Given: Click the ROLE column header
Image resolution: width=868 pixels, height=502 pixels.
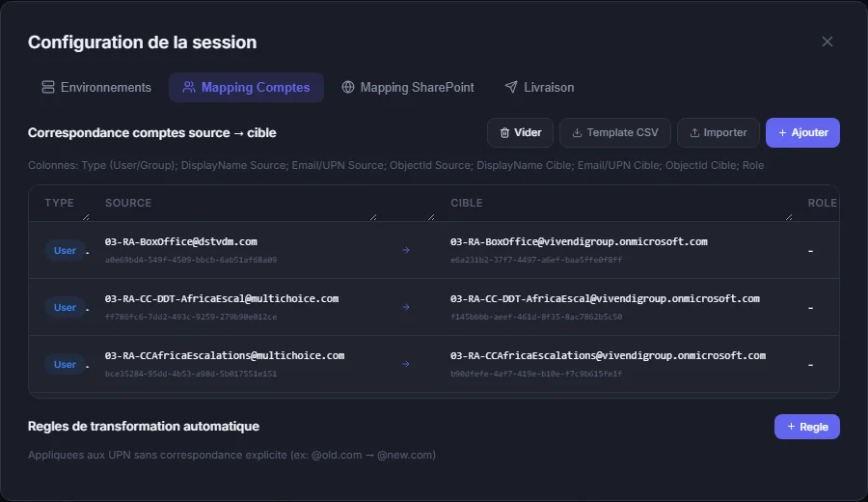Looking at the screenshot, I should point(822,203).
